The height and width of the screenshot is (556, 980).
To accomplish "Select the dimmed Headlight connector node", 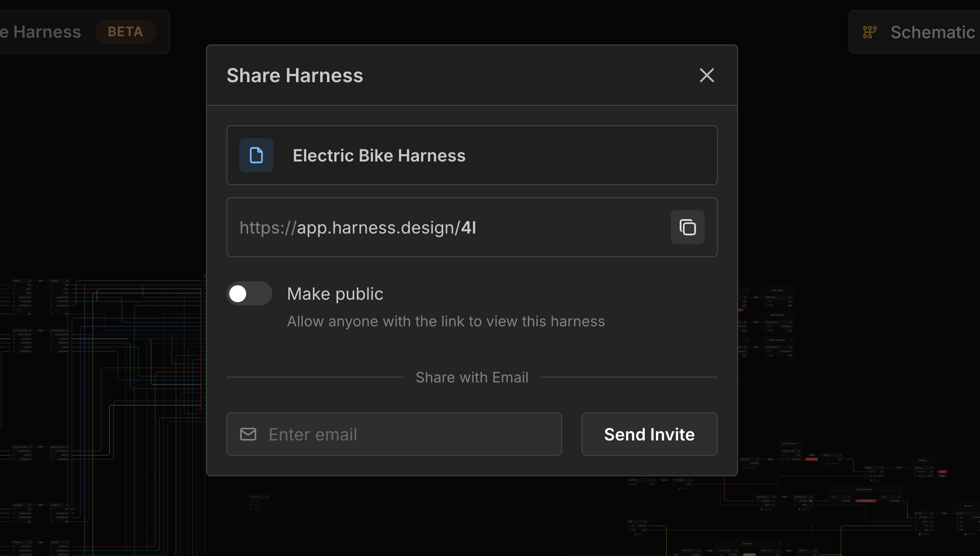I will point(18,505).
